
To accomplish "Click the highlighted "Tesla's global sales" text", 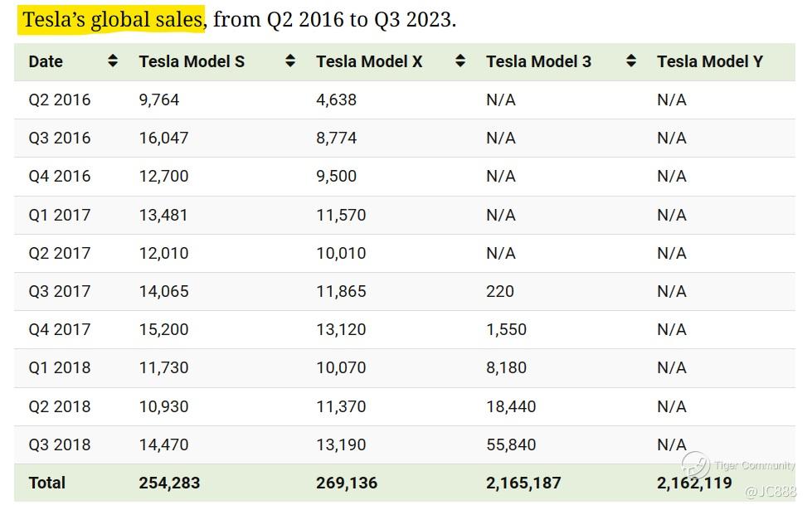I will [x=113, y=20].
